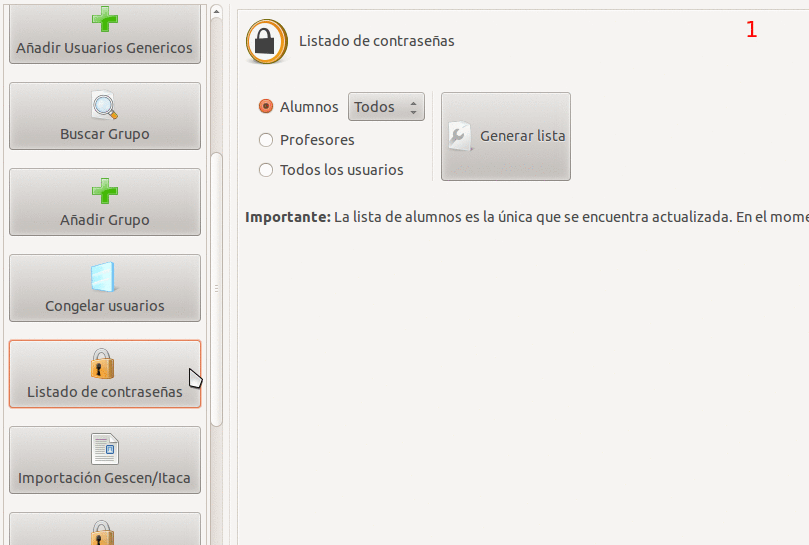
Task: Click the sidebar scrollbar up arrow
Action: click(217, 11)
